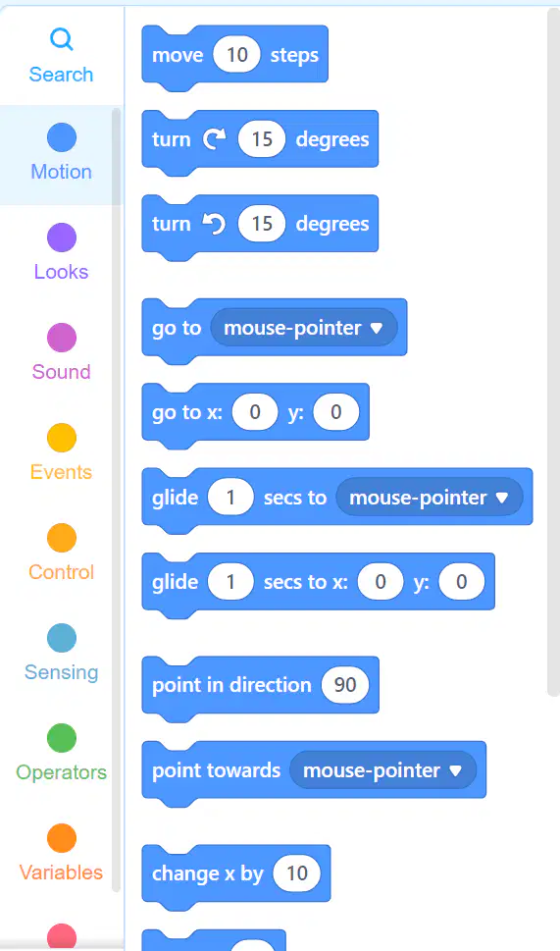Screen dimensions: 560x951
Task: Select the orange Control category circle
Action: pos(61,538)
